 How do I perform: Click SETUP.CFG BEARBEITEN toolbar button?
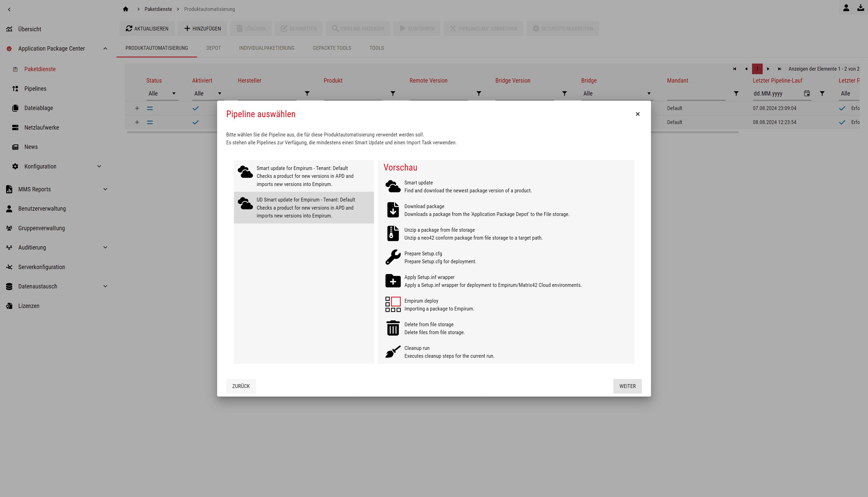[563, 29]
